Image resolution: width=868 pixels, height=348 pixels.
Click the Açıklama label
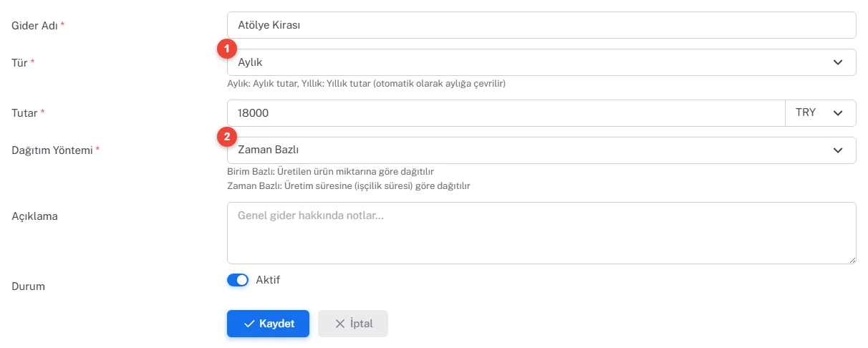tap(34, 216)
